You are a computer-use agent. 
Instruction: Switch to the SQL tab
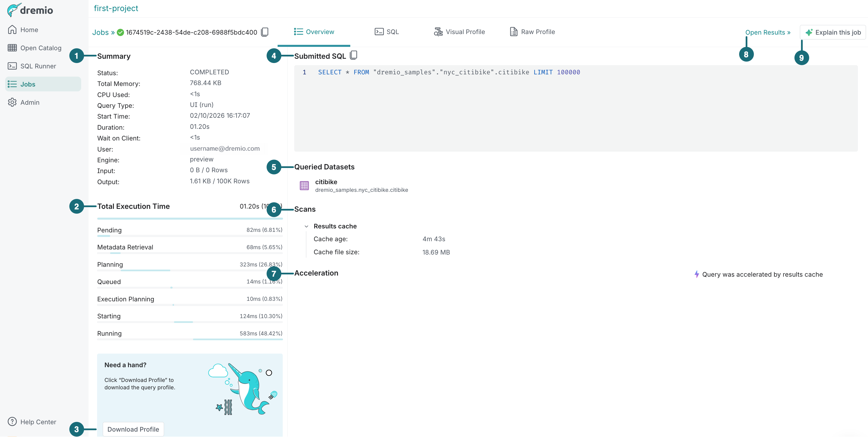387,32
